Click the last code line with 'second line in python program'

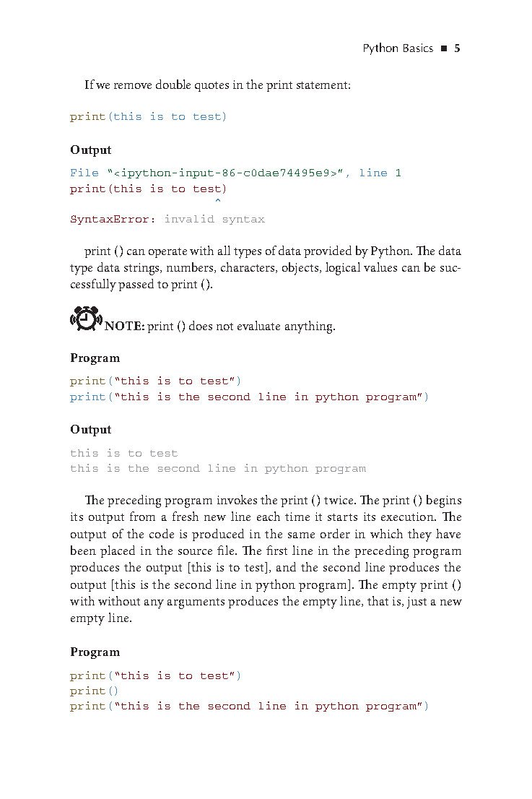[250, 707]
